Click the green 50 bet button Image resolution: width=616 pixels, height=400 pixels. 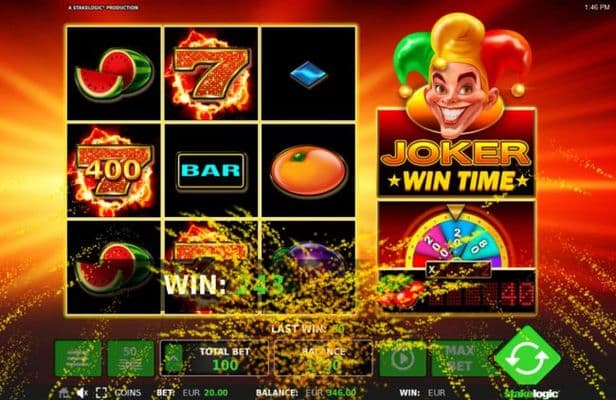tap(130, 358)
